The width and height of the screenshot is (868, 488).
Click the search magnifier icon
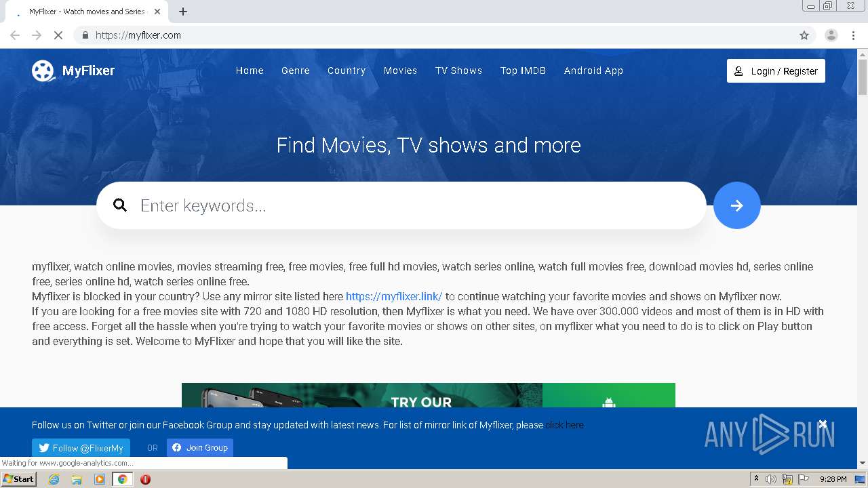click(x=120, y=205)
